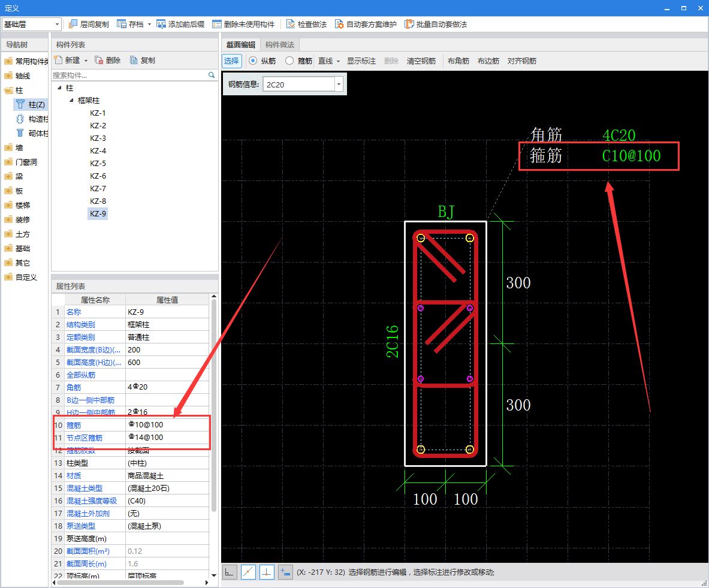Viewport: 709px width, 588px height.
Task: Click the 层间复制 toolbar icon
Action: click(x=73, y=24)
